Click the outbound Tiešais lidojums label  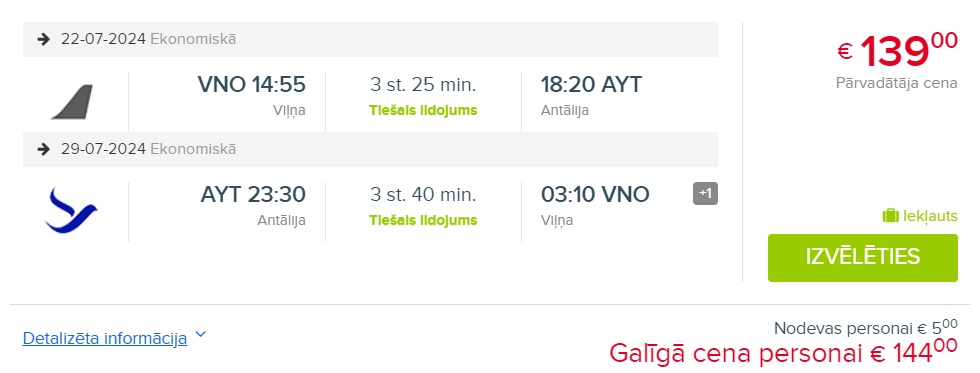pyautogui.click(x=423, y=111)
